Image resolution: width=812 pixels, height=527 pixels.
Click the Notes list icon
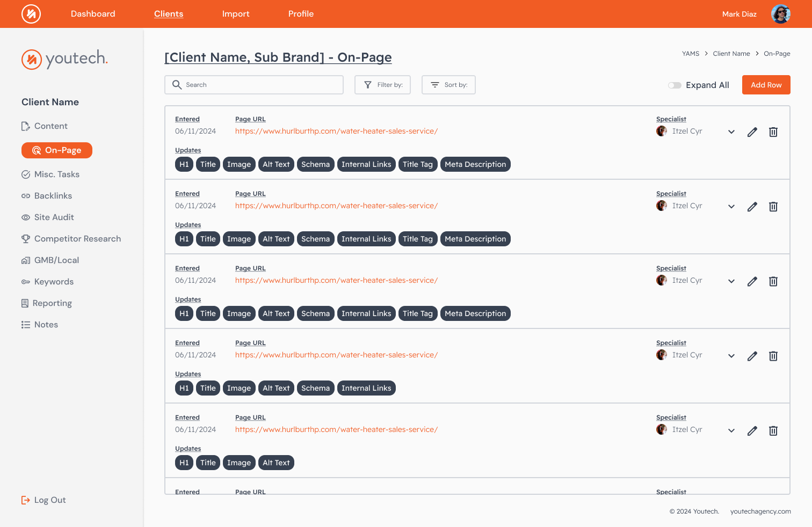(25, 325)
